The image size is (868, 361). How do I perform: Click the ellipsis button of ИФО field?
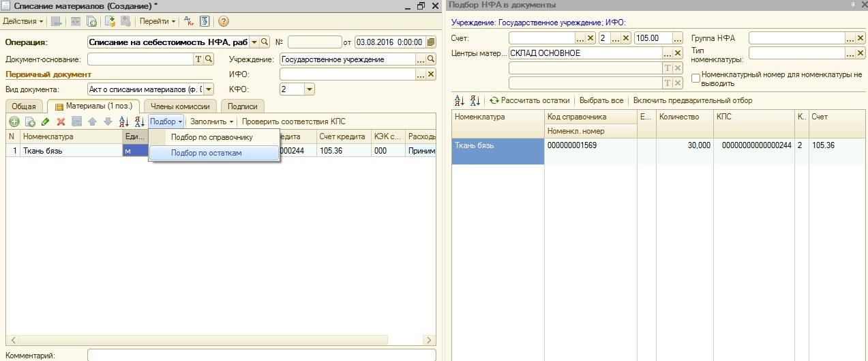pos(421,74)
